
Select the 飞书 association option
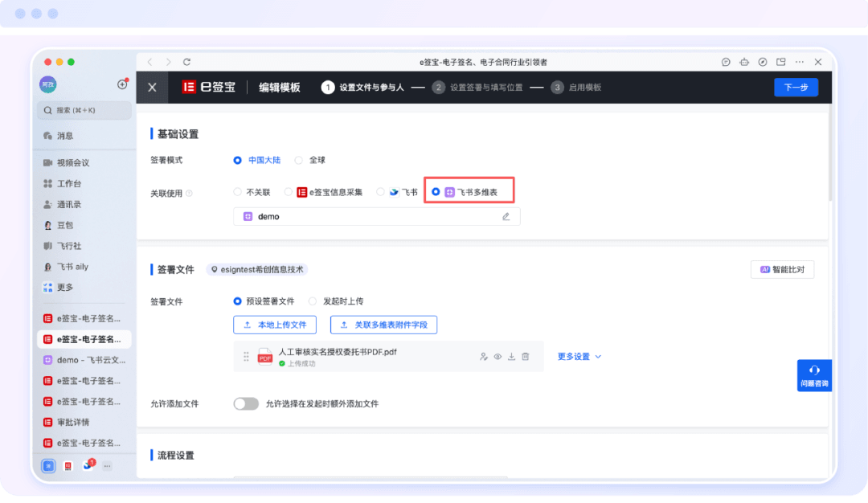(397, 193)
